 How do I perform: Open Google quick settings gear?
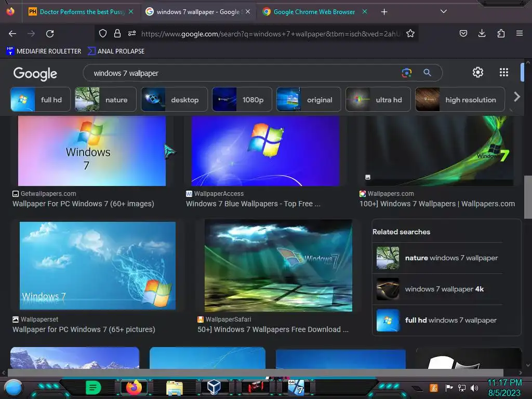coord(478,72)
